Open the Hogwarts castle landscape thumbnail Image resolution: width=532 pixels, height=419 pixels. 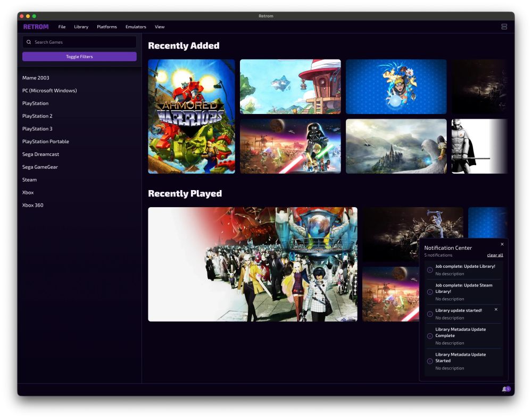click(396, 146)
